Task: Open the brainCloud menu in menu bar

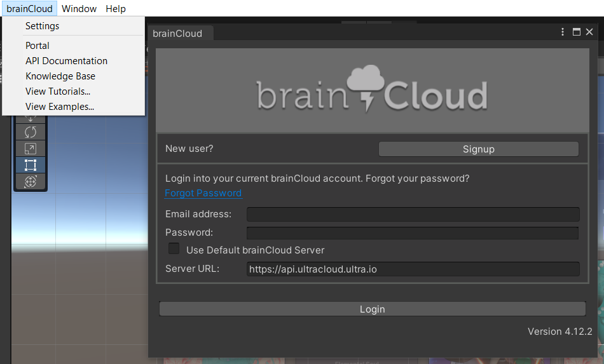Action: click(30, 8)
